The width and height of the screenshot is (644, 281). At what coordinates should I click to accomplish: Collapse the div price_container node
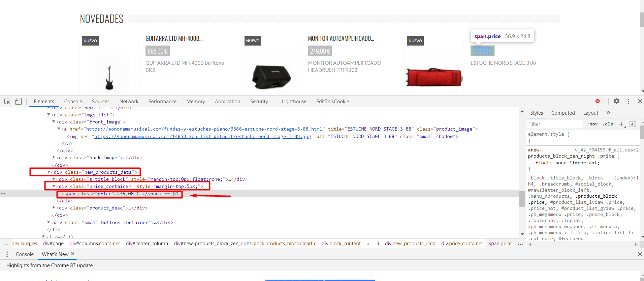(x=54, y=186)
